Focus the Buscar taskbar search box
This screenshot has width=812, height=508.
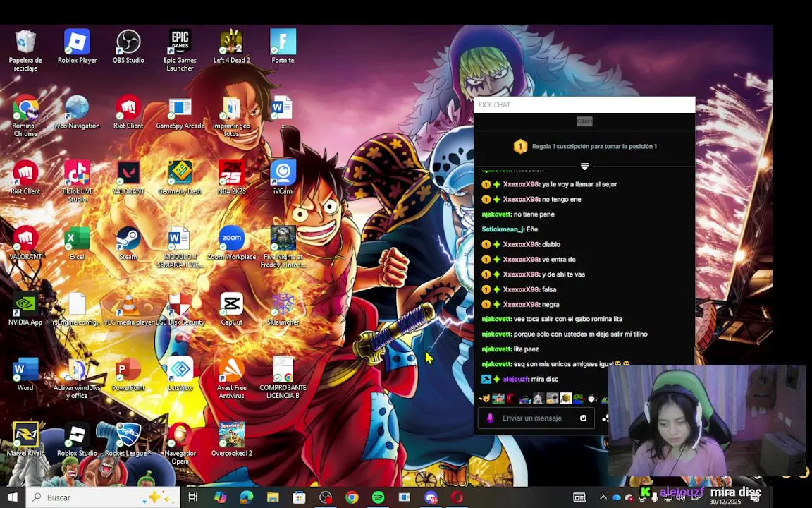[x=103, y=497]
